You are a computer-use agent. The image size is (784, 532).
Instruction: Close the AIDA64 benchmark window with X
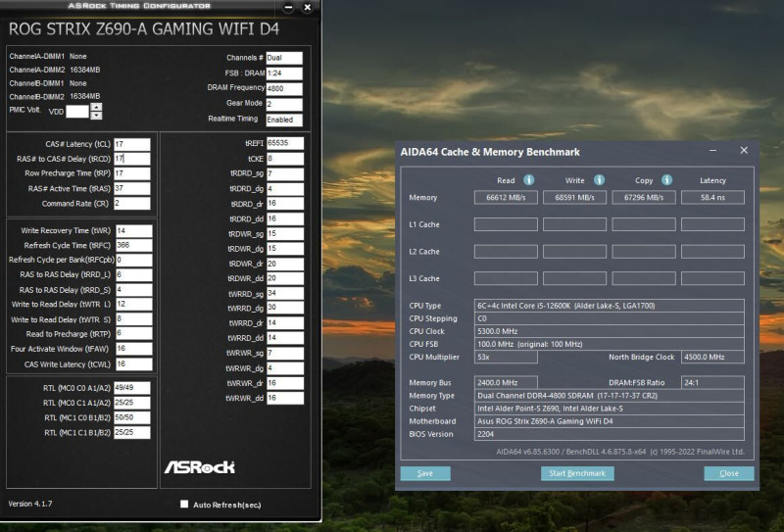click(744, 151)
